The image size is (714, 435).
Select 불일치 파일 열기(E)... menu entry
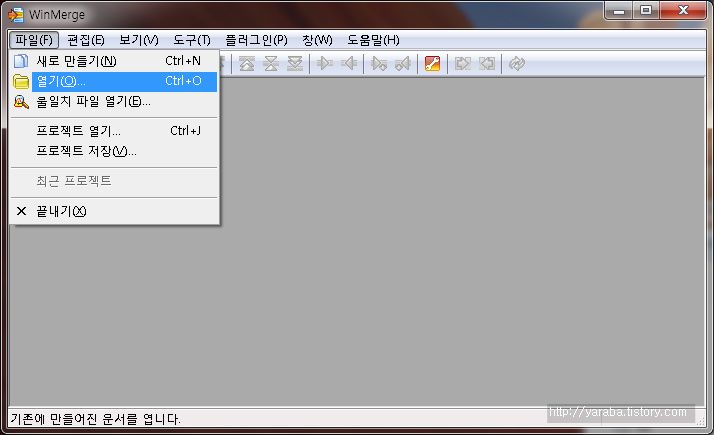point(114,102)
